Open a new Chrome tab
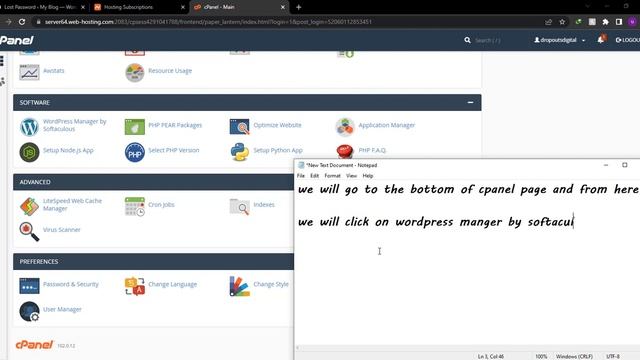Image resolution: width=640 pixels, height=360 pixels. [298, 7]
